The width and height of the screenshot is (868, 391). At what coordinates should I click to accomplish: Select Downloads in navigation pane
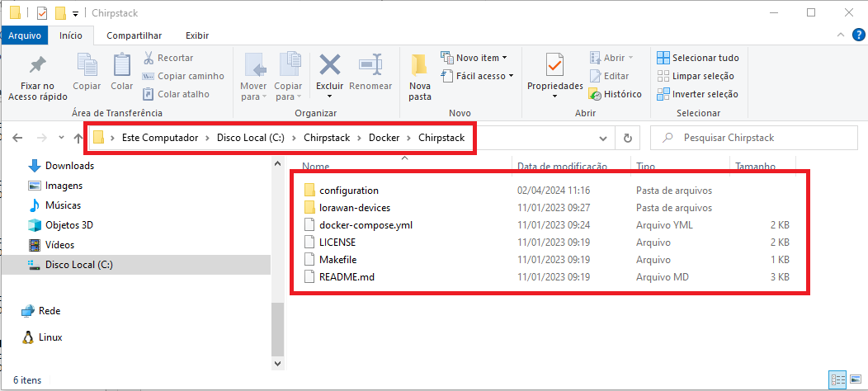point(61,166)
